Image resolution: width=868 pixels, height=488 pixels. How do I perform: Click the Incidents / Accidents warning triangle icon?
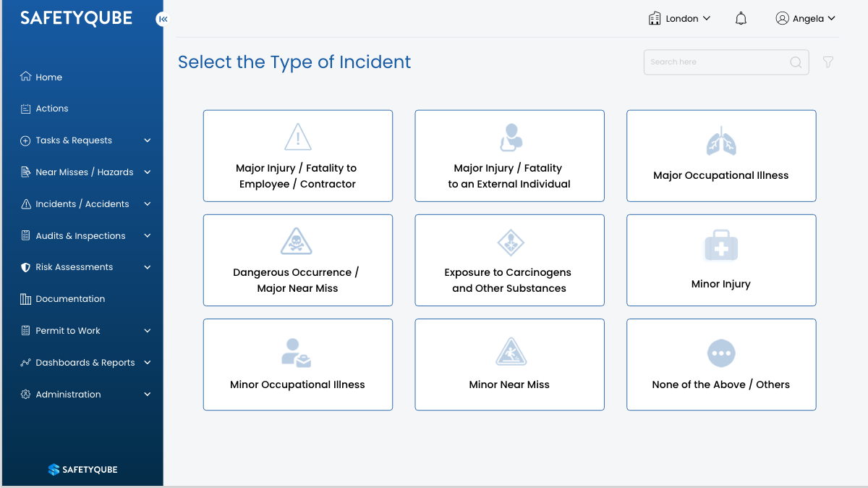tap(26, 204)
